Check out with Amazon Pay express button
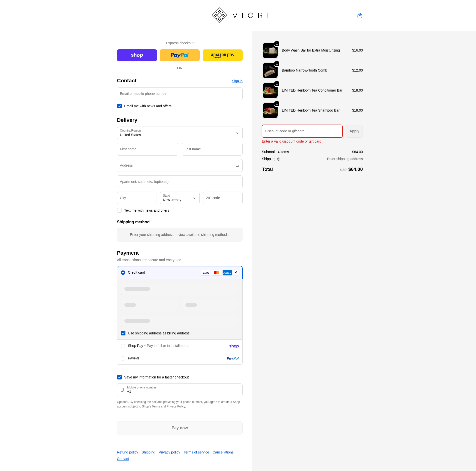Viewport: 476px width, 471px height. tap(222, 55)
